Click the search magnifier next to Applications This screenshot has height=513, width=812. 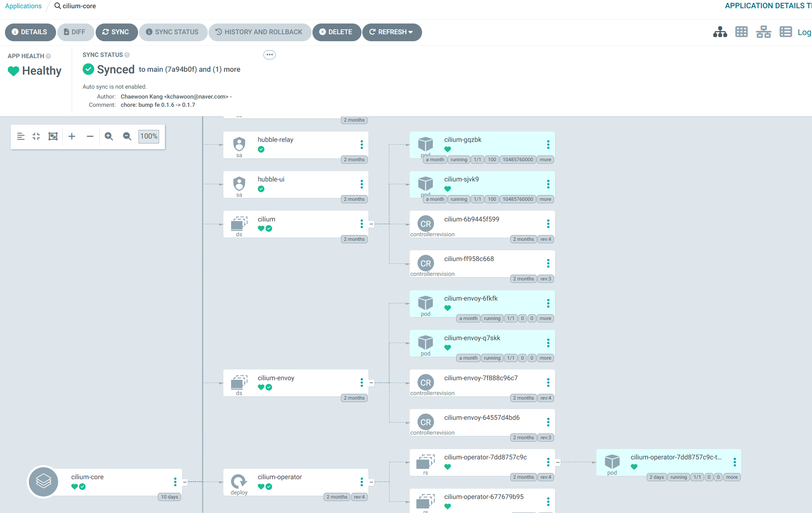[57, 6]
